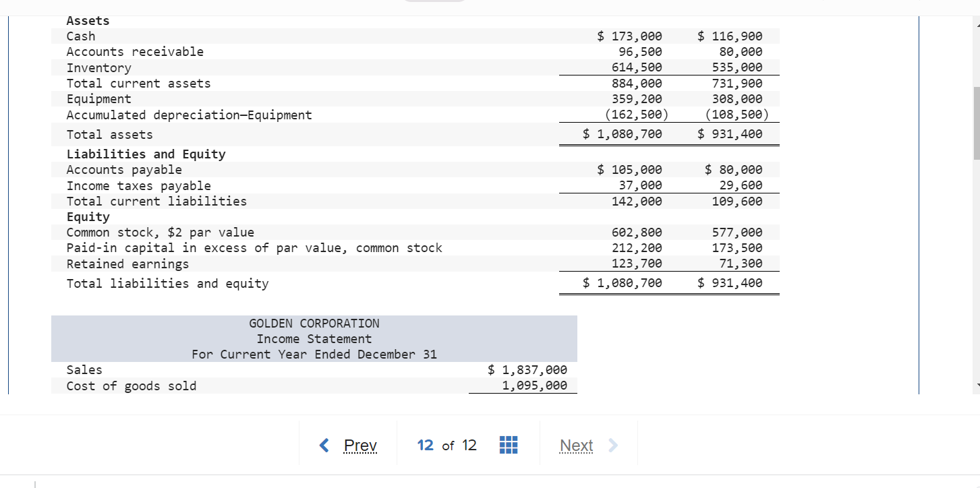
Task: Click the common stock value 602,800
Action: tap(637, 233)
